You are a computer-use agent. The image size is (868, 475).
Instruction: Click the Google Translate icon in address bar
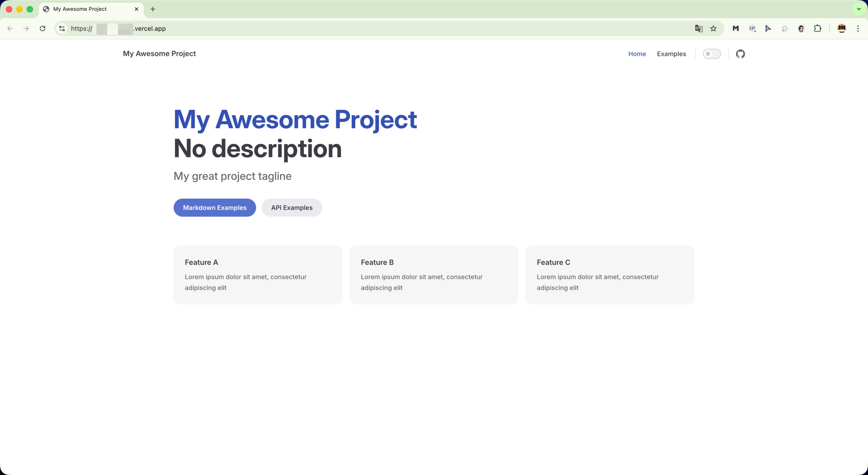tap(698, 28)
